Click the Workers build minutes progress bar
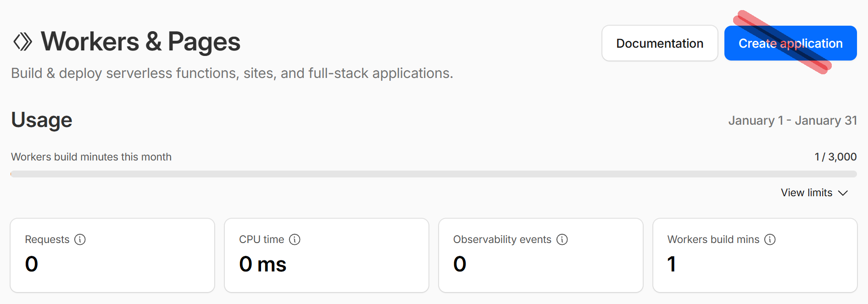Viewport: 868px width, 304px height. point(433,174)
